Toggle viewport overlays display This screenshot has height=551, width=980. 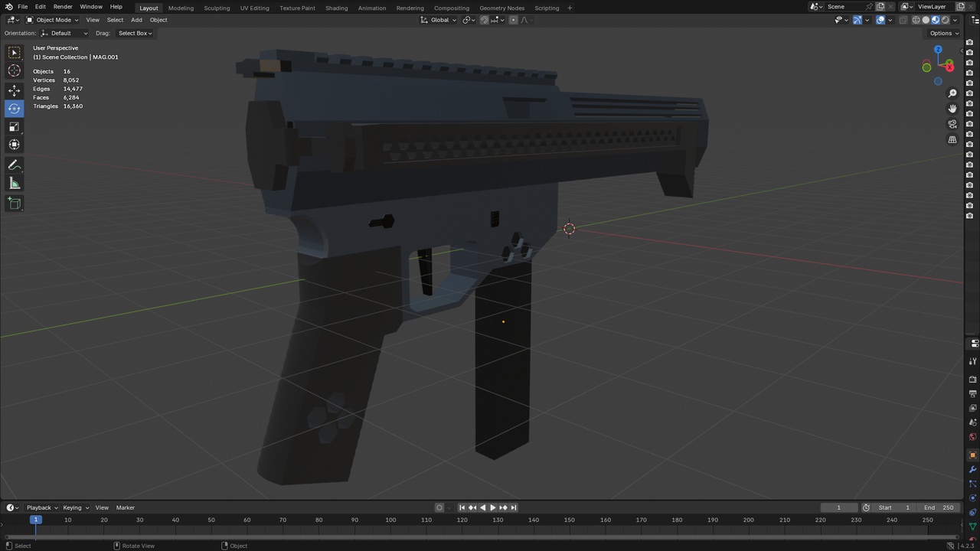pyautogui.click(x=880, y=20)
